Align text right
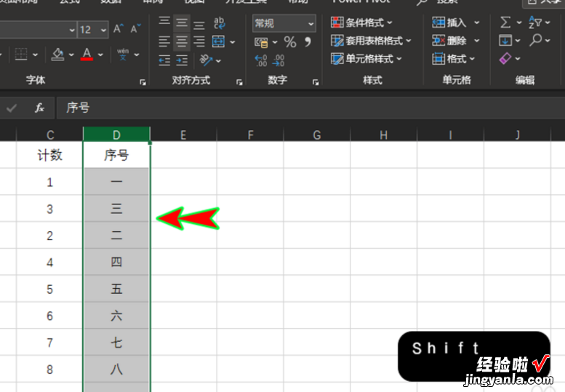Viewport: 565px width, 392px height. point(199,41)
